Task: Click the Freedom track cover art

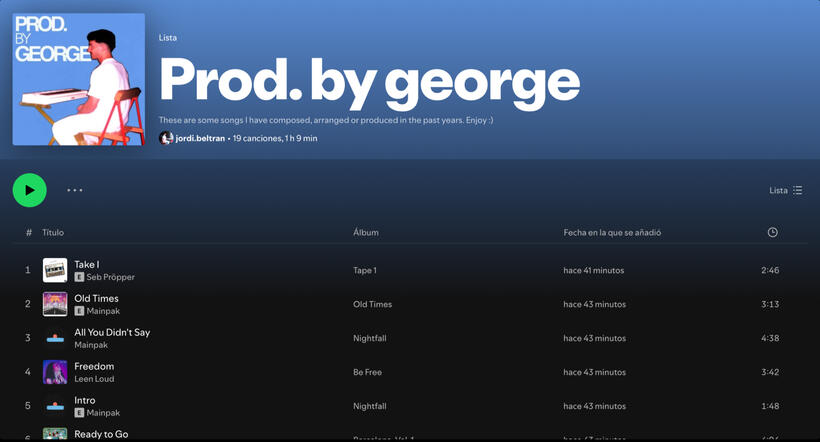Action: (55, 372)
